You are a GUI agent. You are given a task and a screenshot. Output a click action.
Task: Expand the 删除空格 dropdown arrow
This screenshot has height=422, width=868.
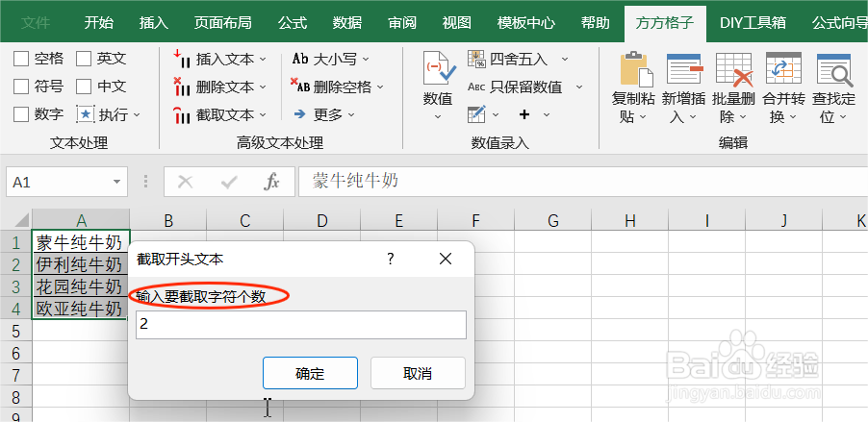click(x=380, y=87)
